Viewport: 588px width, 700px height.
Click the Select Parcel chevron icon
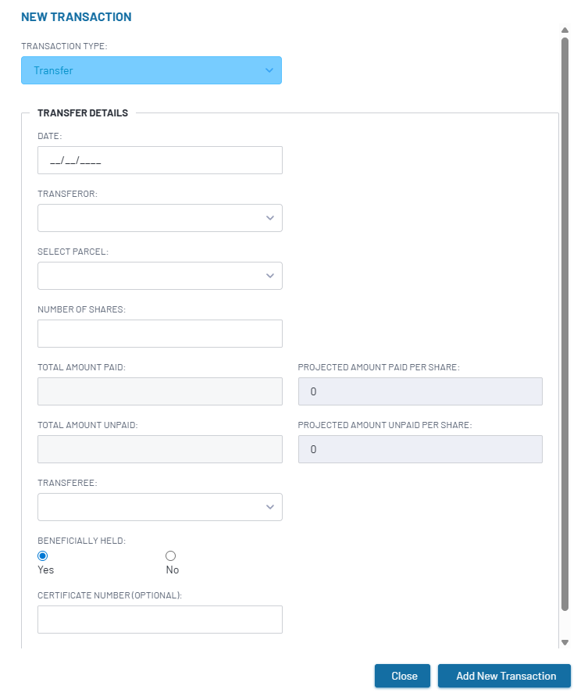coord(270,276)
